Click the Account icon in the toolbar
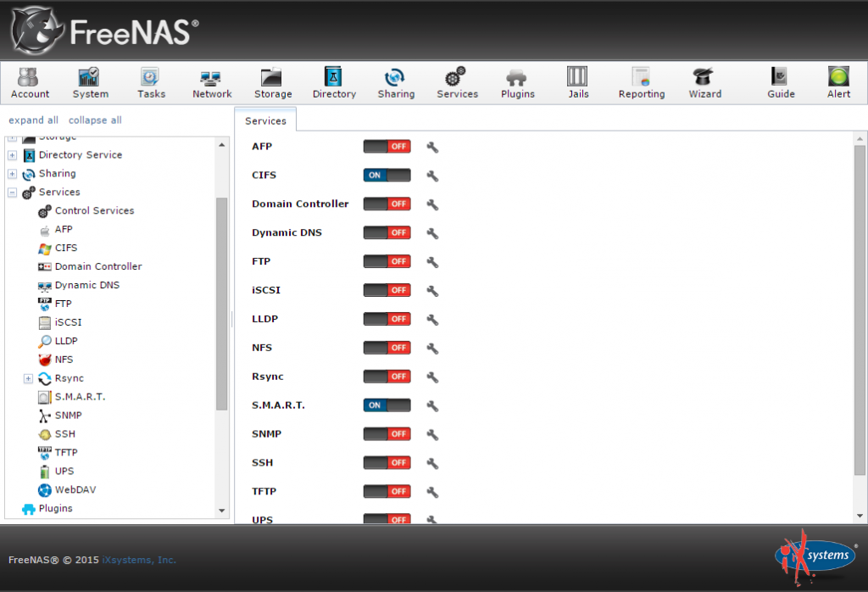This screenshot has height=592, width=868. pyautogui.click(x=30, y=82)
